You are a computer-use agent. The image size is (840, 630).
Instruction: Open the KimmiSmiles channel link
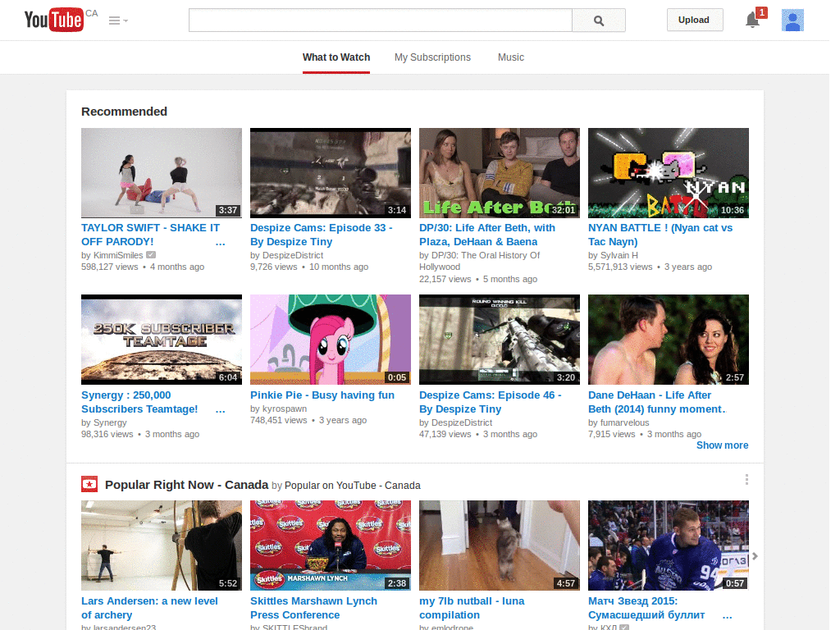[x=118, y=255]
